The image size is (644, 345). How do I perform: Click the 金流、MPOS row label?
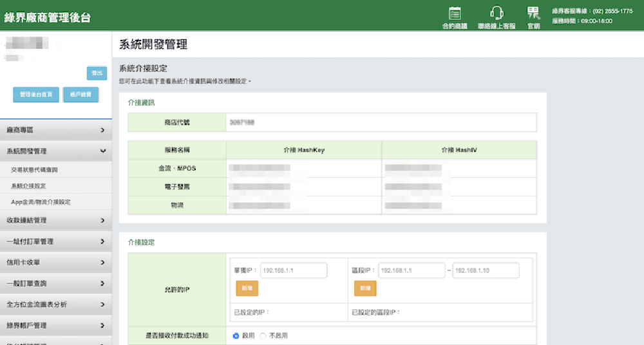tap(177, 169)
